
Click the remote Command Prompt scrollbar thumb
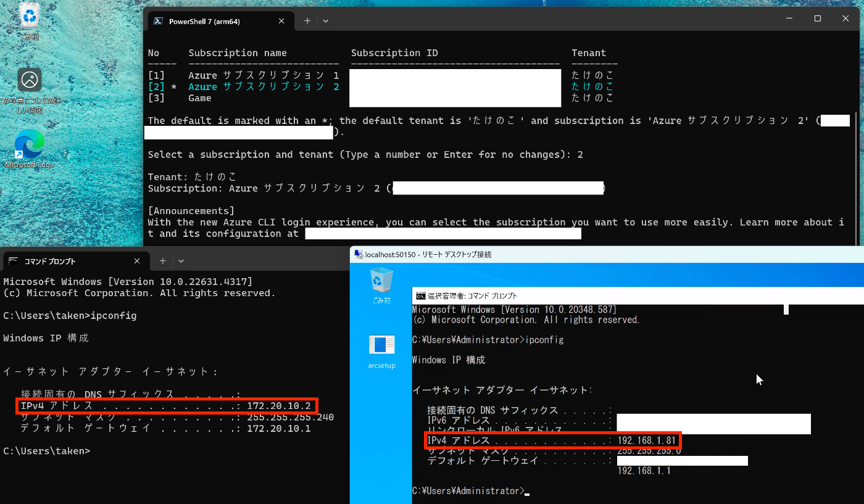(786, 308)
